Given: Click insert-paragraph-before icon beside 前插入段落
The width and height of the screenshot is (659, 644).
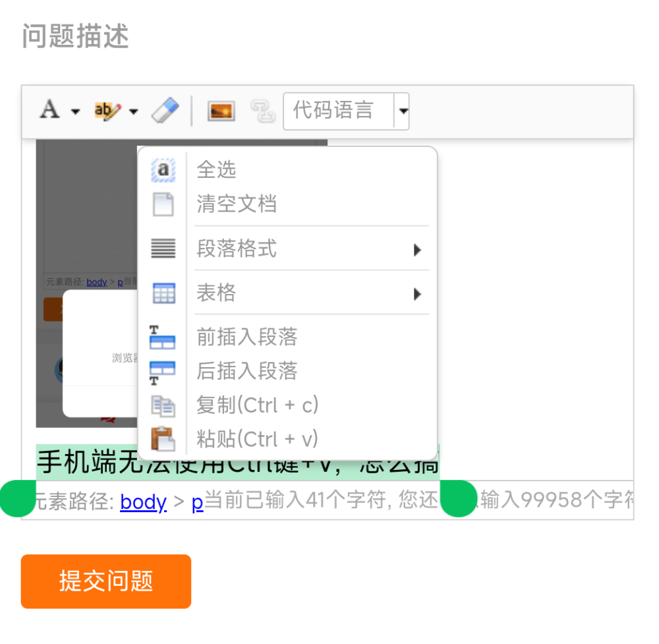Looking at the screenshot, I should (x=162, y=337).
